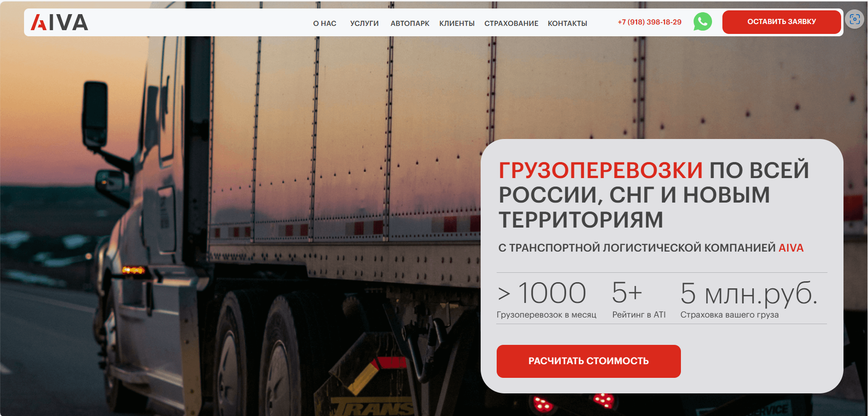This screenshot has width=868, height=416.
Task: Click the 5+ ATI rating statistic
Action: [627, 293]
